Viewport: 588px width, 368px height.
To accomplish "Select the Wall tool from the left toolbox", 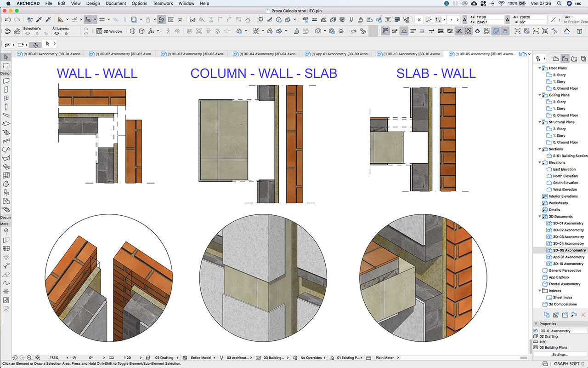I will coord(6,81).
